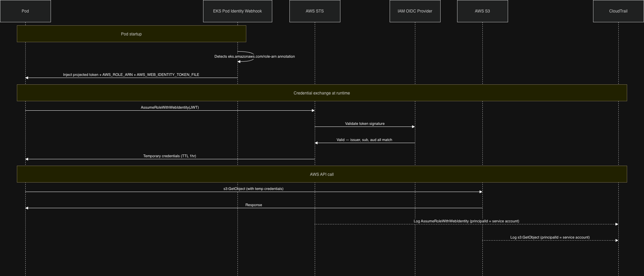Select the EKS Pod Identity Webhook box
The image size is (644, 276).
(237, 11)
